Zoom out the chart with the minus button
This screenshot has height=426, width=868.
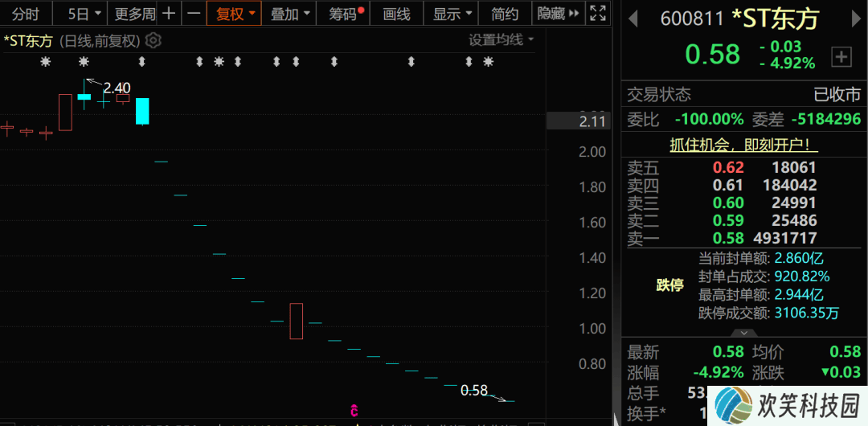pyautogui.click(x=194, y=14)
